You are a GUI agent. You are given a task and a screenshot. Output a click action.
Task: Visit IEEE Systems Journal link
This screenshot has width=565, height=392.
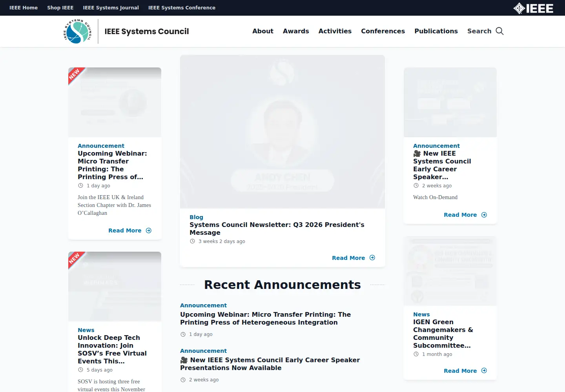(x=111, y=8)
